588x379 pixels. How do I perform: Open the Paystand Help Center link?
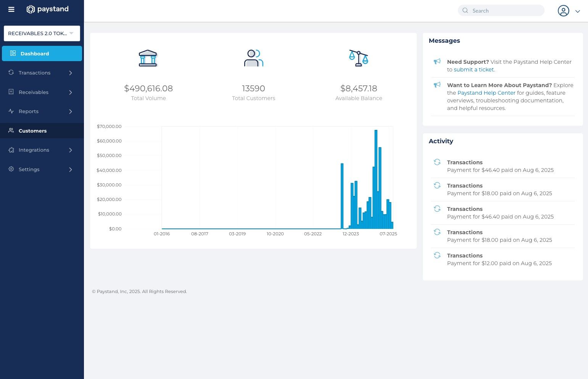pos(486,92)
